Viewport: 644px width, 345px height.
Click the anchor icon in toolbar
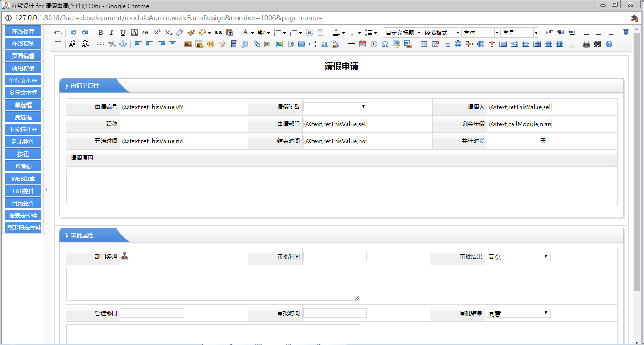tap(123, 44)
